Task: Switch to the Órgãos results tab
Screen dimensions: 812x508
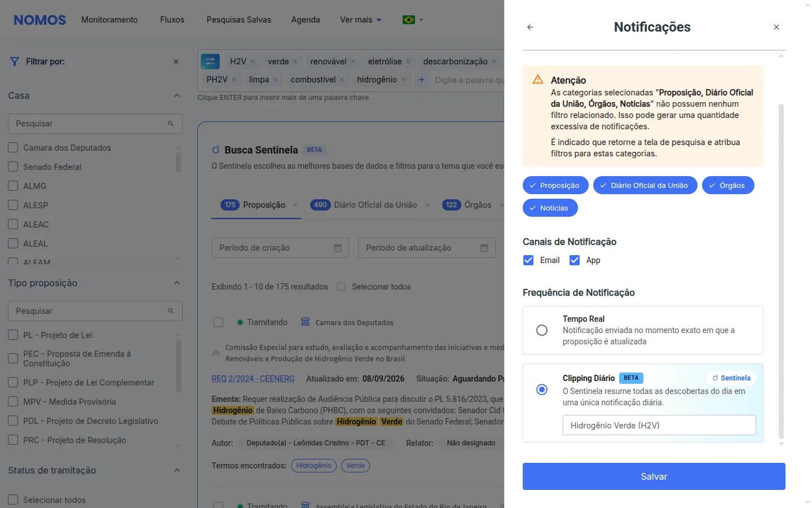Action: (x=467, y=205)
